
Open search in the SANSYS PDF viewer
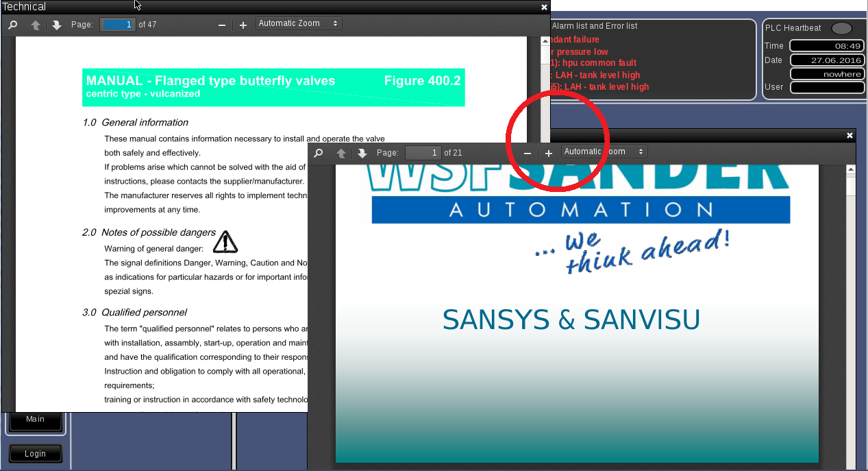click(318, 153)
